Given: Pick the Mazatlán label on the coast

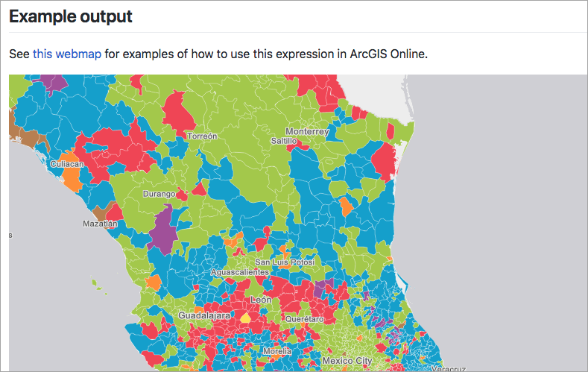Looking at the screenshot, I should tap(101, 224).
